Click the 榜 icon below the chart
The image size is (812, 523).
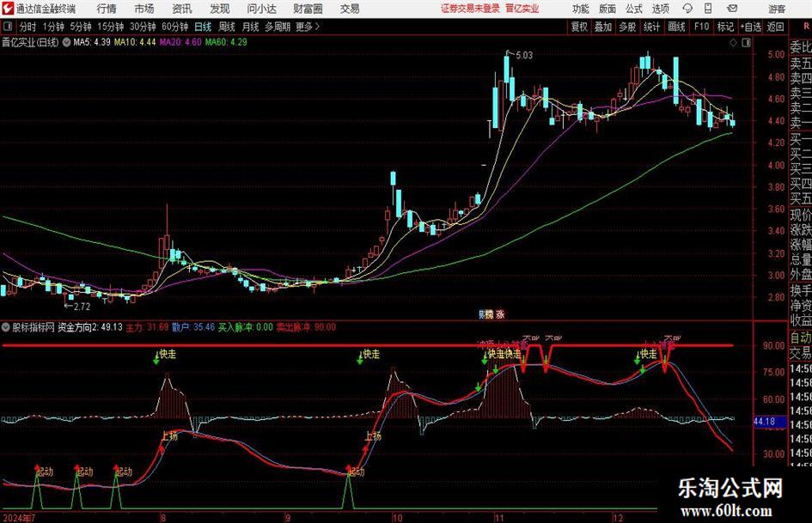490,313
